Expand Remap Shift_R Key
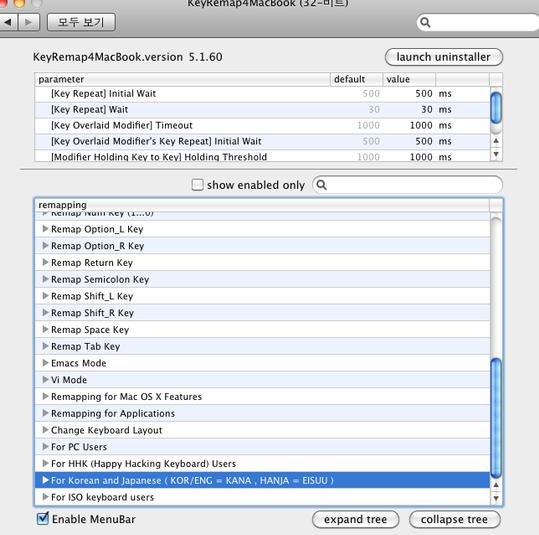This screenshot has width=539, height=535. (x=45, y=313)
